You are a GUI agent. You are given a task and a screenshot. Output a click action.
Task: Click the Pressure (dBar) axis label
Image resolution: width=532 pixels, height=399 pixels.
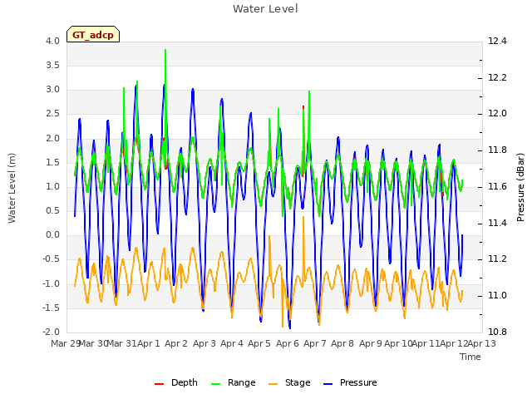pyautogui.click(x=521, y=187)
